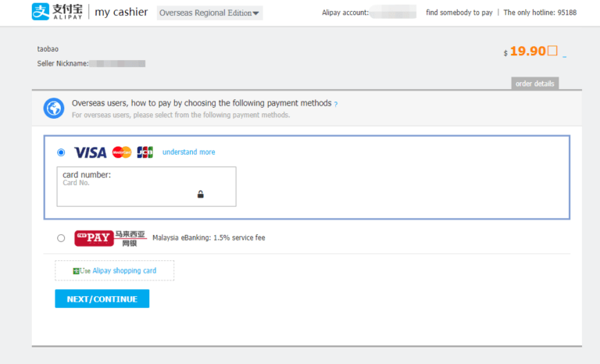Click the padlock icon in card field
This screenshot has height=364, width=600.
(201, 194)
